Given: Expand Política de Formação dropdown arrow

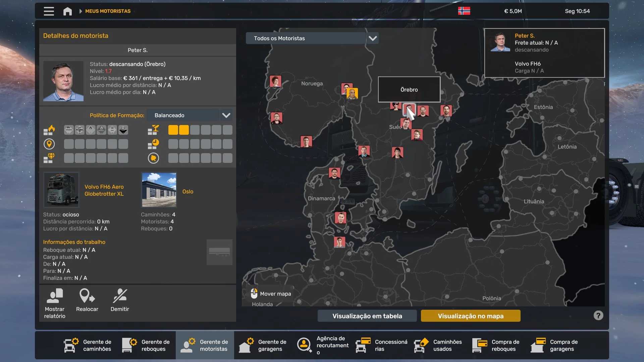Looking at the screenshot, I should point(226,115).
